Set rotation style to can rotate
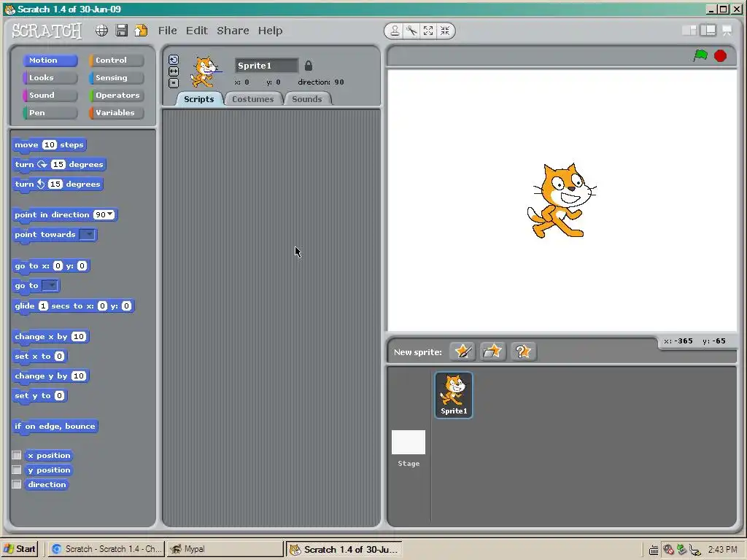 pyautogui.click(x=174, y=60)
